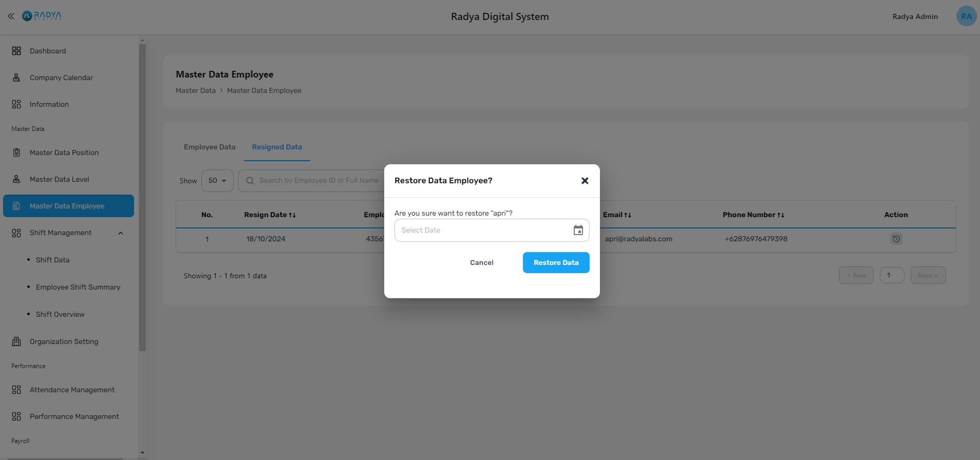Click Cancel in restore dialog
Screen dimensions: 980x460
[x=482, y=262]
